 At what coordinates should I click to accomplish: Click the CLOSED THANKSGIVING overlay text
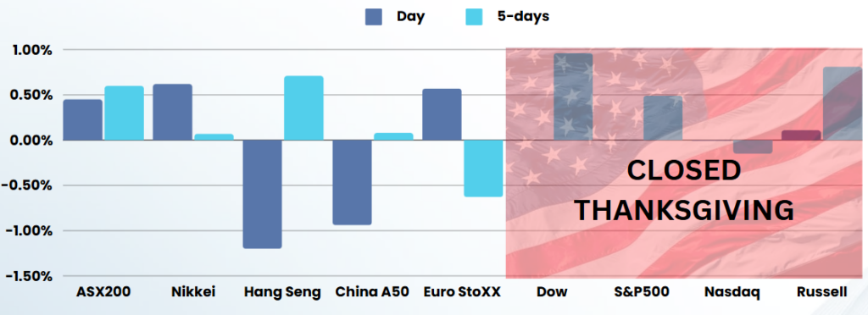[x=684, y=191]
